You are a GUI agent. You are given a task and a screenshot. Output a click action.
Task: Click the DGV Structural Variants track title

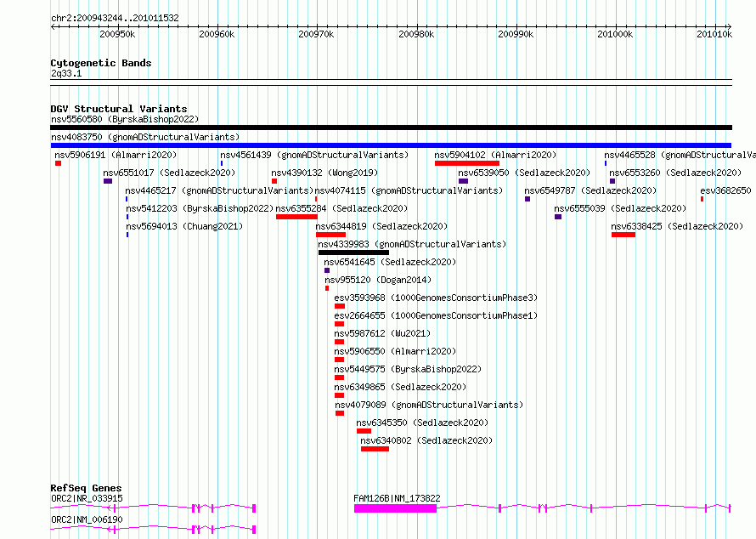point(119,109)
